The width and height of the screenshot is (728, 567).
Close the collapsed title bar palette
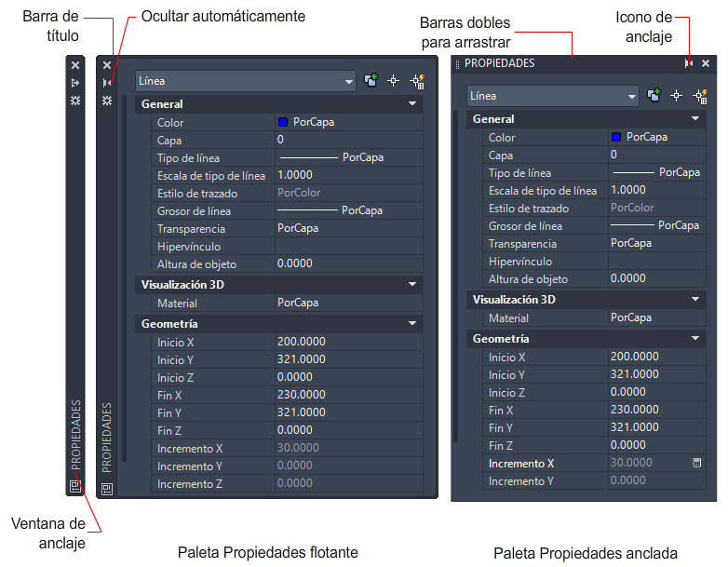point(75,65)
